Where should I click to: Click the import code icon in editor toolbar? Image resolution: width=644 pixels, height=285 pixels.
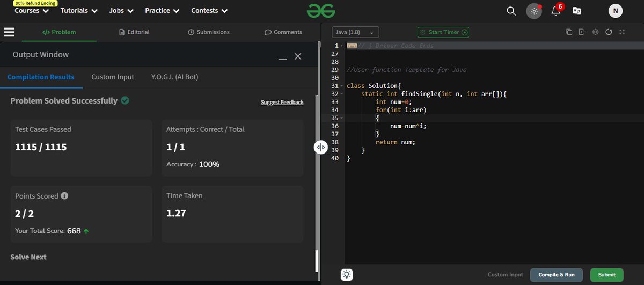[582, 32]
